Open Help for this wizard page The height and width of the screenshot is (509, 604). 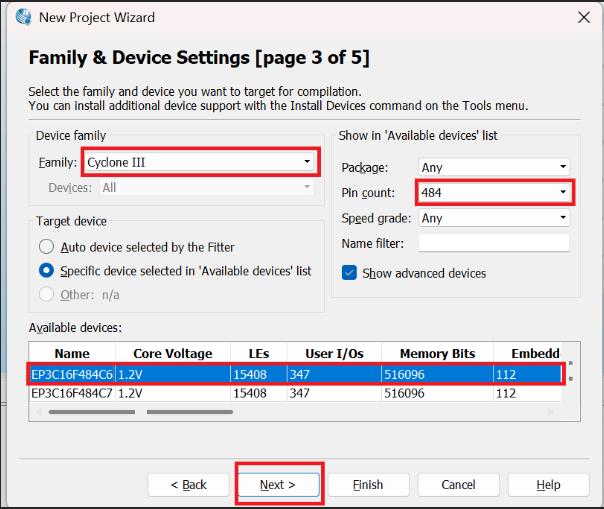point(549,484)
